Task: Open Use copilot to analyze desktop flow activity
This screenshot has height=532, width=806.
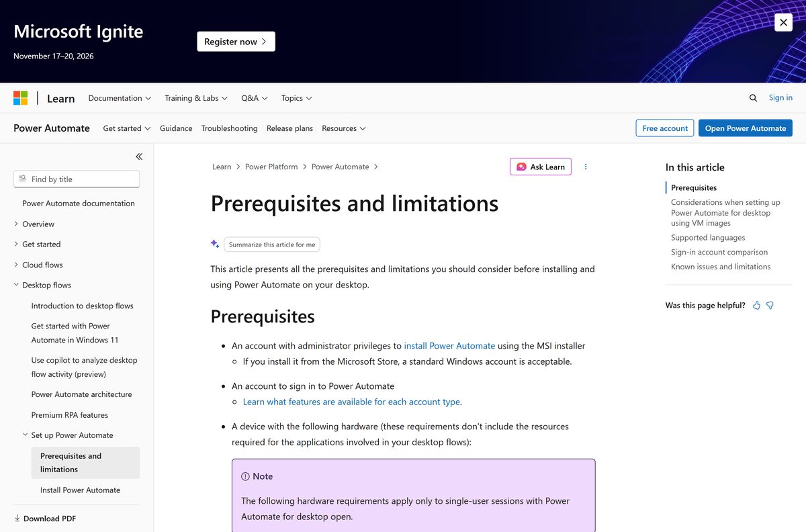Action: tap(85, 367)
